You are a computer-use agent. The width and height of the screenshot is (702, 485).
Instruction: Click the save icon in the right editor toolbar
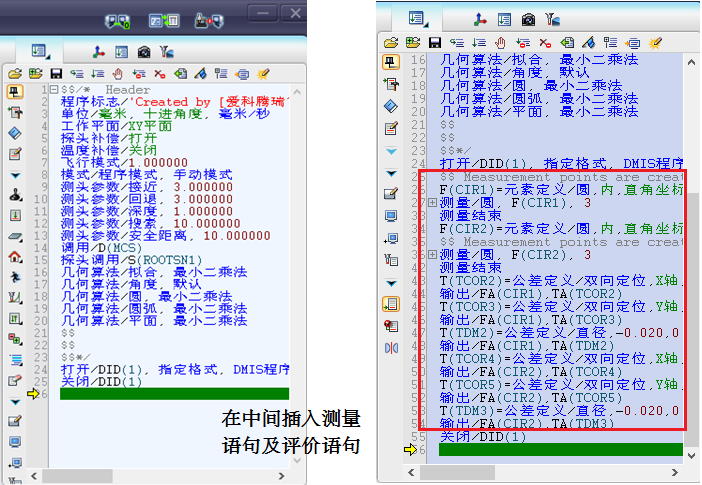click(x=434, y=42)
